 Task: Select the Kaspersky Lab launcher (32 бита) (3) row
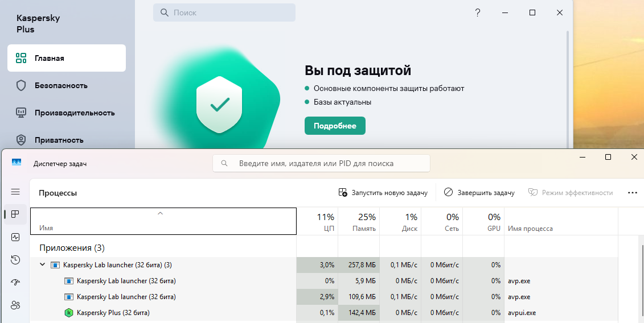tap(323, 265)
